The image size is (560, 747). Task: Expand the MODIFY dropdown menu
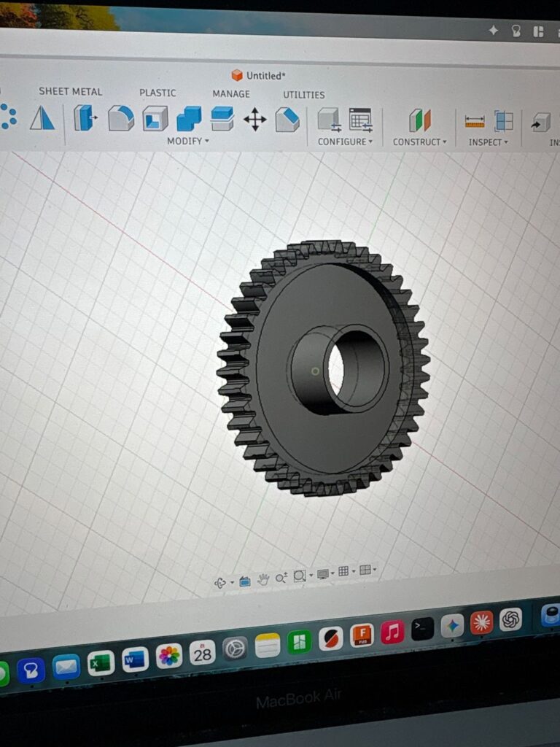(x=188, y=141)
